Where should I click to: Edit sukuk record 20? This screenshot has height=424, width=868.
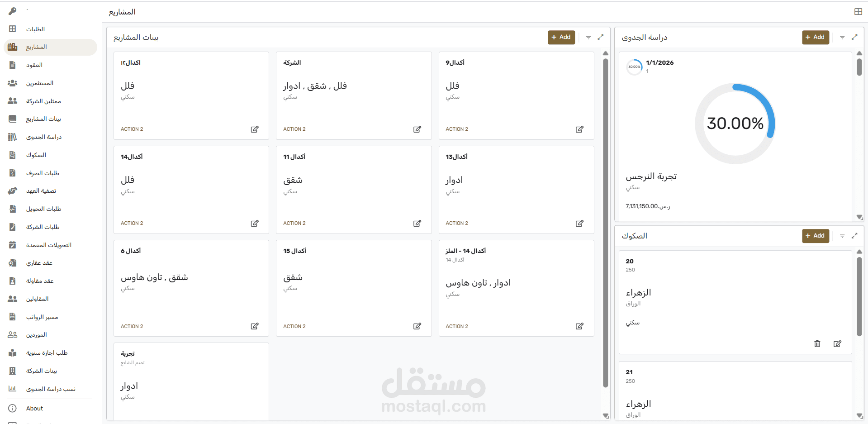tap(837, 344)
